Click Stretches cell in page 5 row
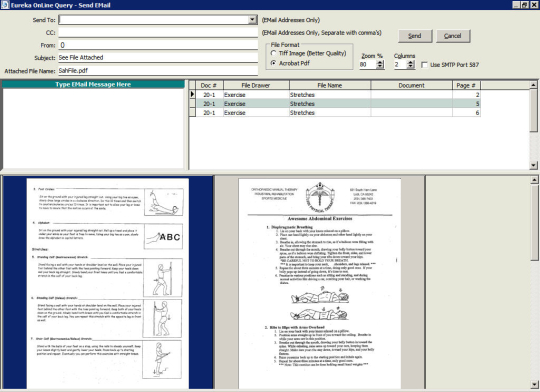Image resolution: width=540 pixels, height=392 pixels. coord(330,103)
